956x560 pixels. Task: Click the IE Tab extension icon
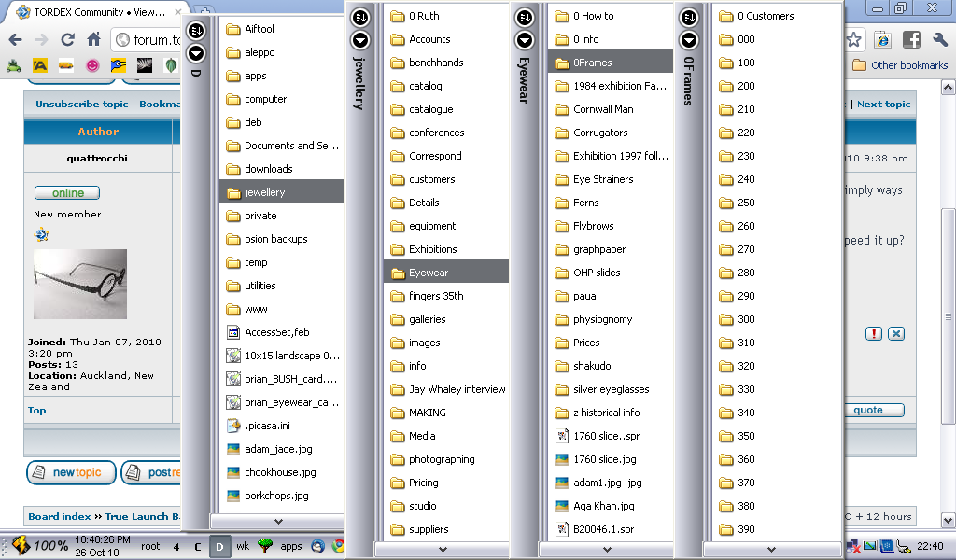pos(882,40)
